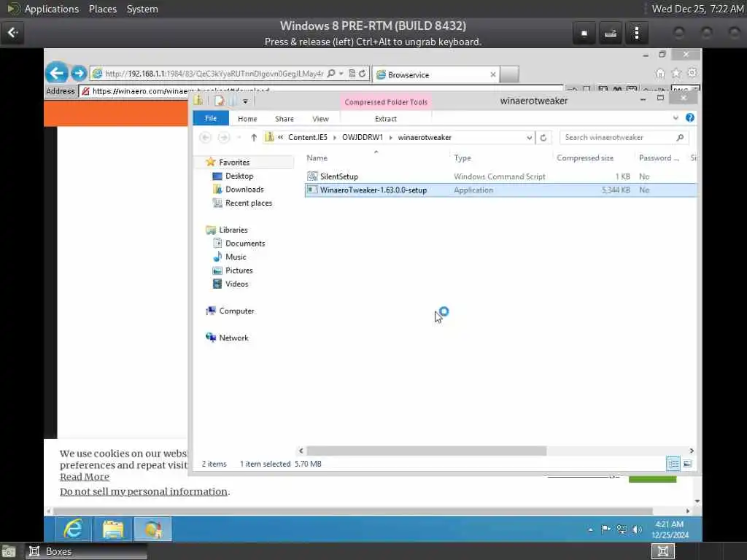Click Do not sell my personal information
Viewport: 747px width, 560px height.
144,491
